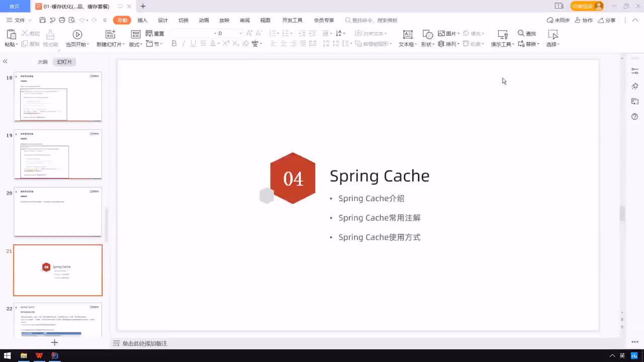Click the Paste clipboard icon
Viewport: 644px width, 362px height.
pos(11,34)
